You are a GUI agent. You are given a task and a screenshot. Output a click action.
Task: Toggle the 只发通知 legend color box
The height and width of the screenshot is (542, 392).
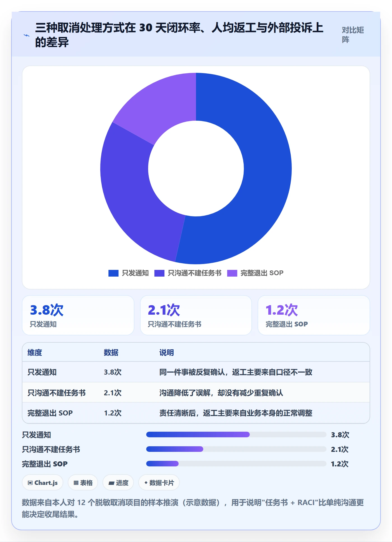point(113,273)
